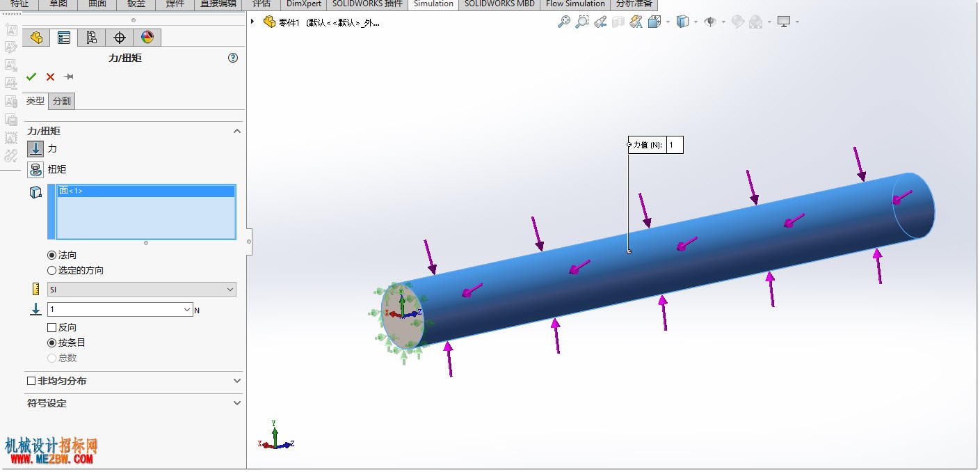Switch to PropertyManager tab icon
This screenshot has width=980, height=472.
[x=64, y=38]
